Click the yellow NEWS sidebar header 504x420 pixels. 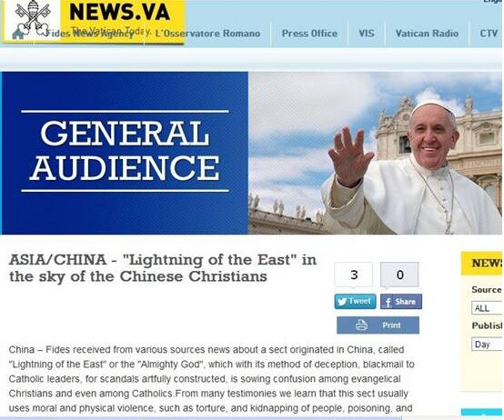tap(481, 264)
